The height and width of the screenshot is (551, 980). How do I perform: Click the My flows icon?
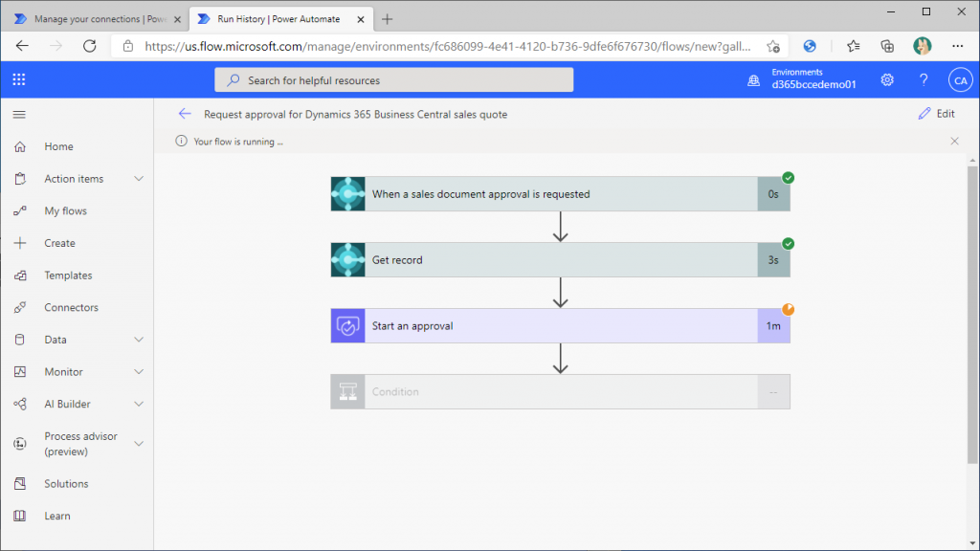coord(20,210)
